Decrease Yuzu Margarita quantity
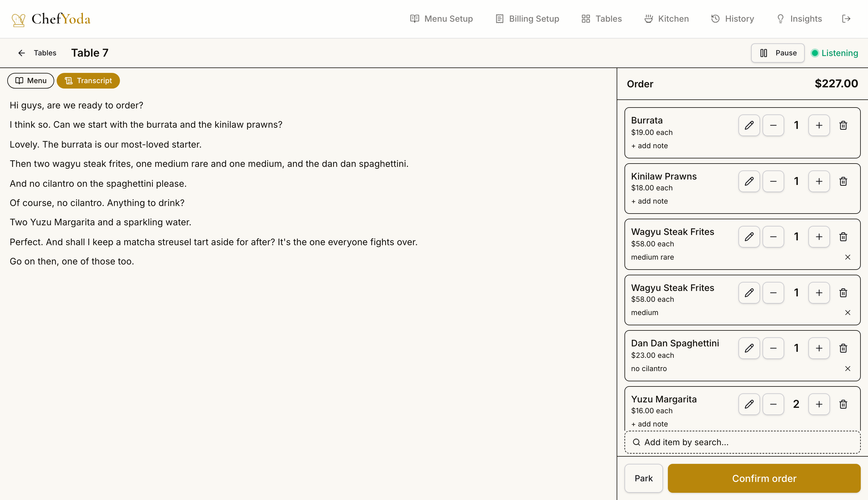This screenshot has width=868, height=500. click(x=773, y=404)
